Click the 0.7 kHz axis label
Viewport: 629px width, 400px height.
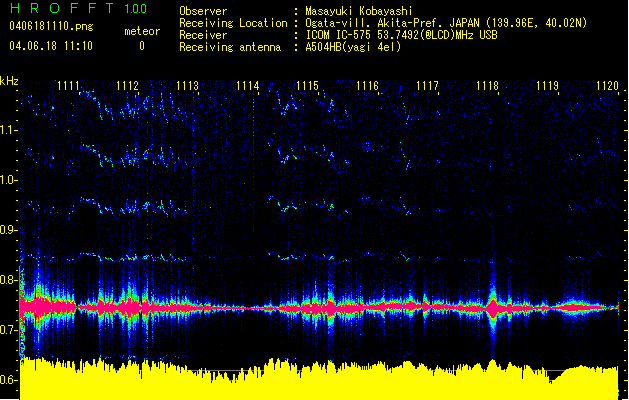coord(8,330)
